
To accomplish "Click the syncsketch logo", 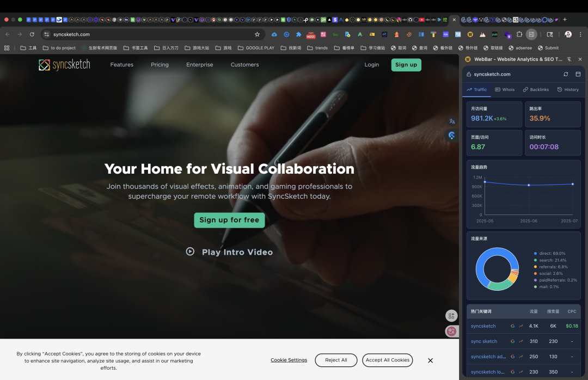I will coord(64,65).
